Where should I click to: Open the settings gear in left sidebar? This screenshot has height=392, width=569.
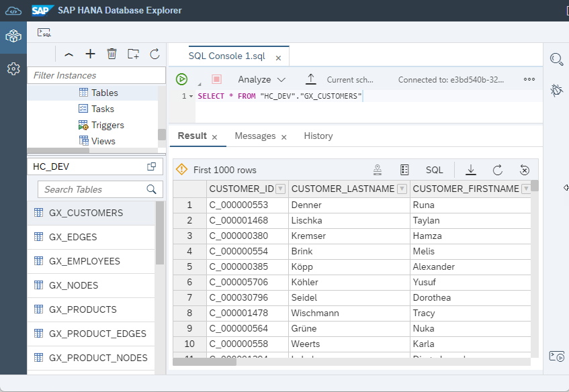click(13, 68)
